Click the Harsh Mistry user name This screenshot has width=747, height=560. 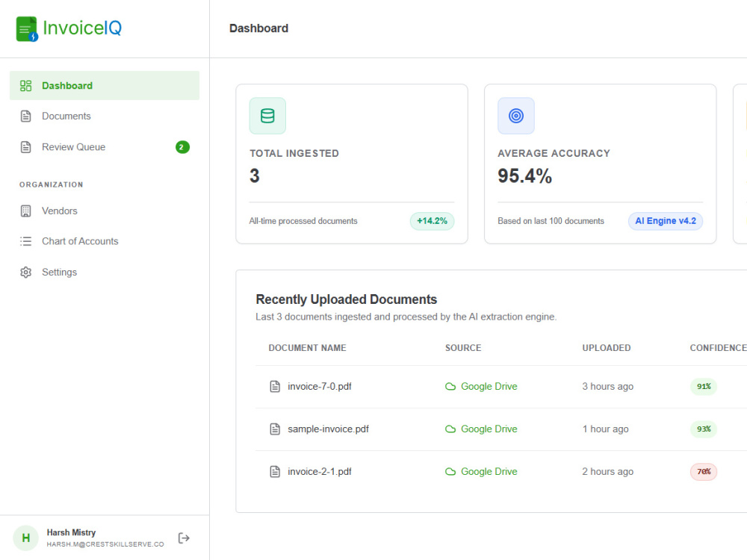[x=71, y=532]
